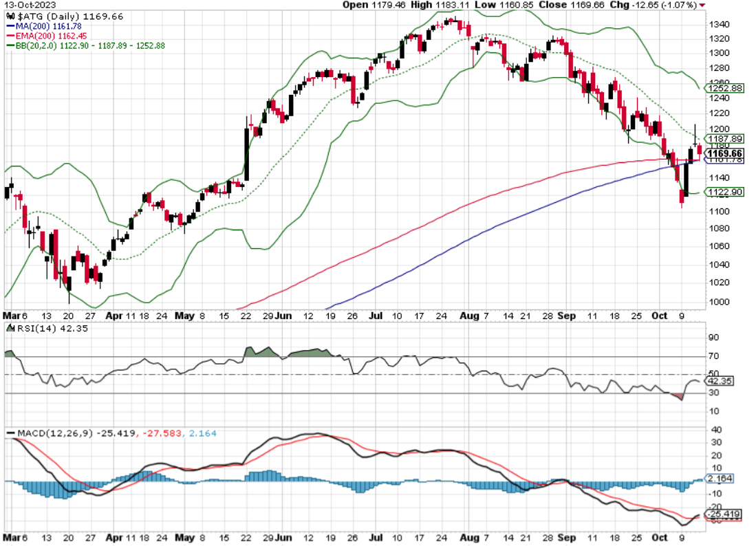756x546 pixels.
Task: Click the 1200 price axis label
Action: (719, 129)
